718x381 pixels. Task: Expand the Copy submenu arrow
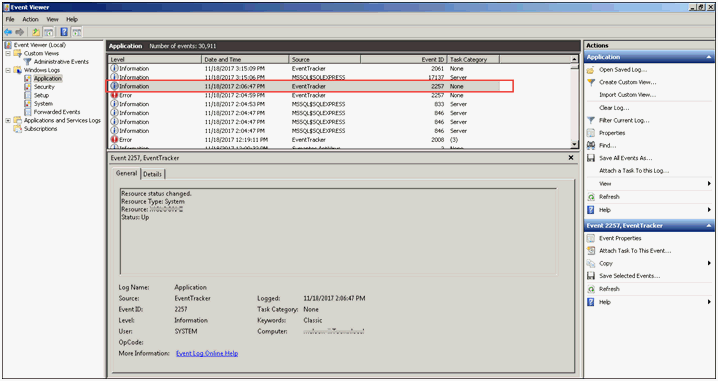tap(709, 263)
